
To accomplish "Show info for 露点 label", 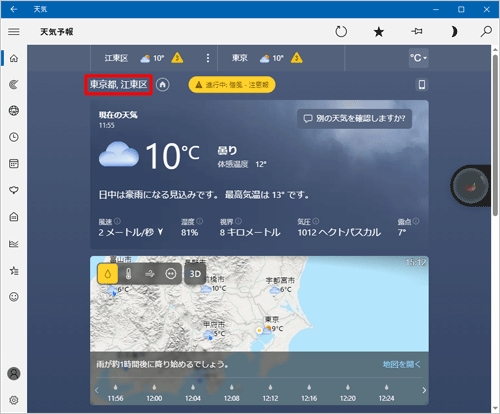I will [x=416, y=221].
